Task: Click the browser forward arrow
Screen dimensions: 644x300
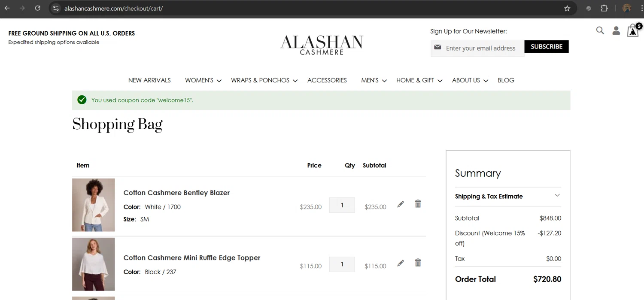Action: [22, 8]
